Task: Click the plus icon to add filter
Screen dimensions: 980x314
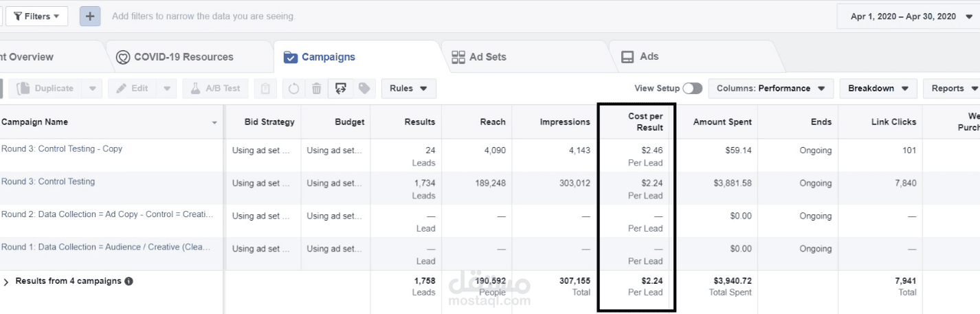Action: click(90, 16)
